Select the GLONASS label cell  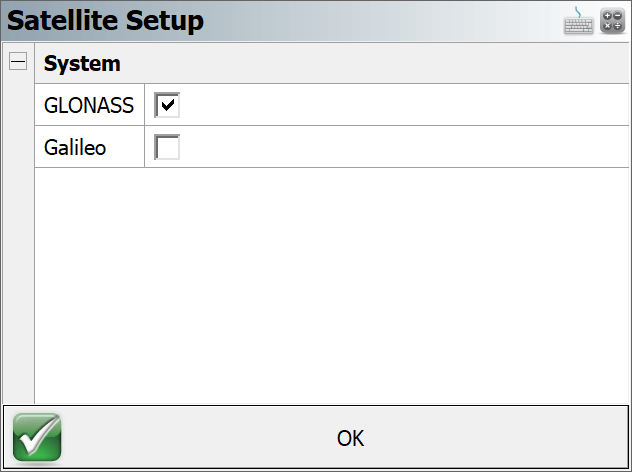pos(89,105)
